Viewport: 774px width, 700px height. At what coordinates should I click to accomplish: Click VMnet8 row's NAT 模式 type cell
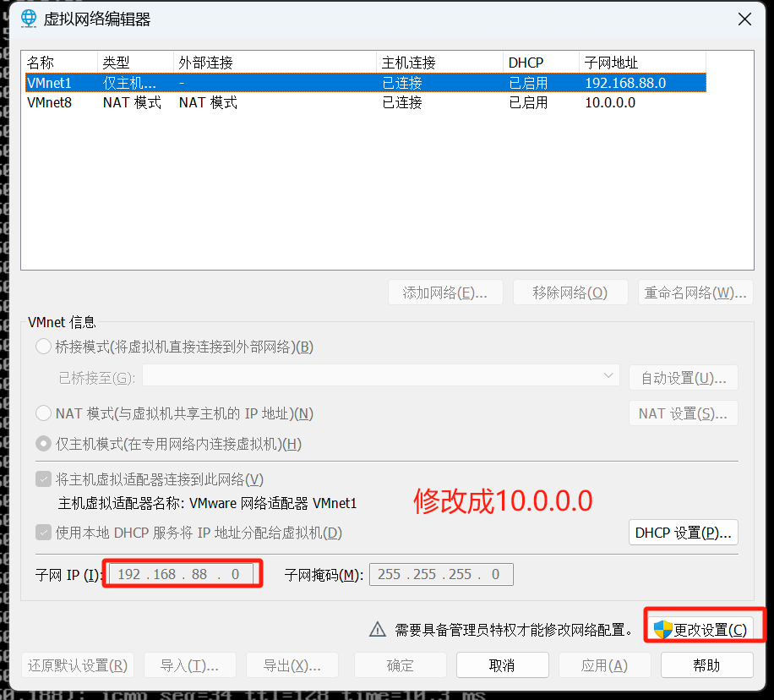pyautogui.click(x=132, y=102)
